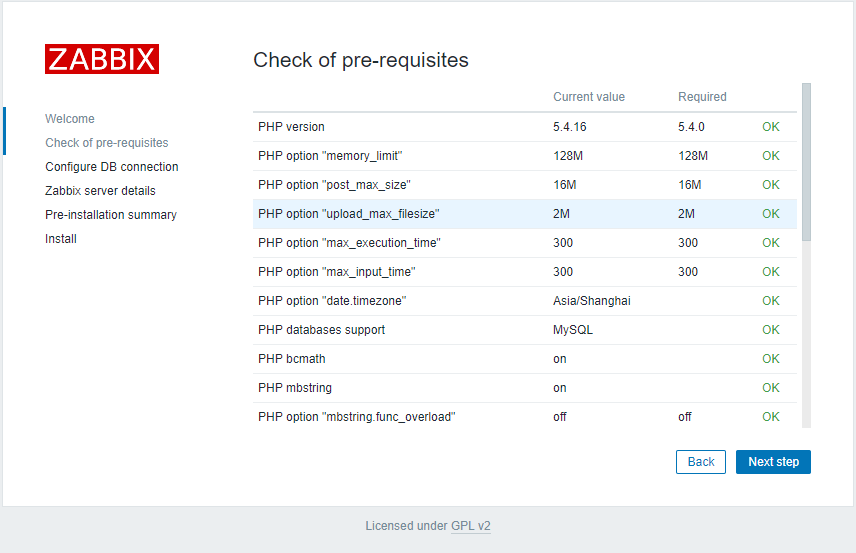Click the Required column header
The height and width of the screenshot is (553, 856).
point(702,97)
